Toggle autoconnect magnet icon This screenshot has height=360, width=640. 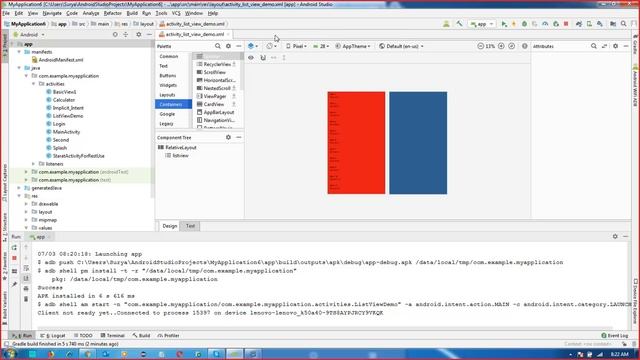pos(263,58)
